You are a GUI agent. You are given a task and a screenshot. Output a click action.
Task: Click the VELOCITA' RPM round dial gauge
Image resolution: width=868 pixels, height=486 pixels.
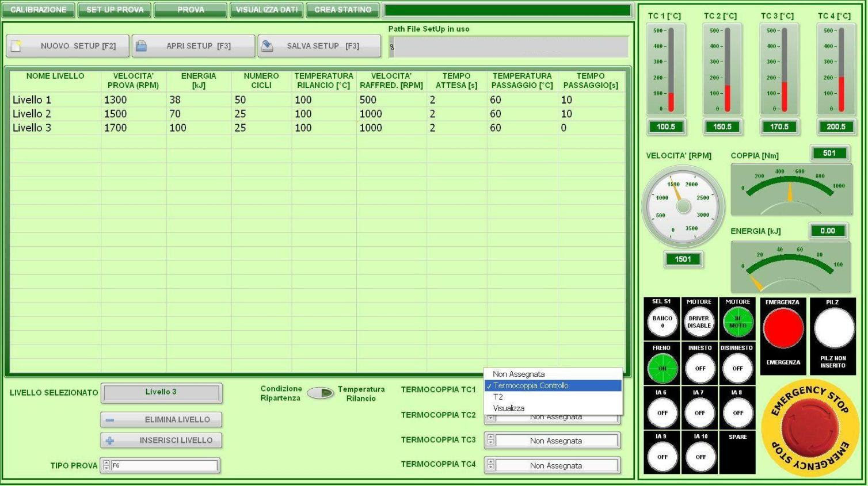(x=683, y=206)
